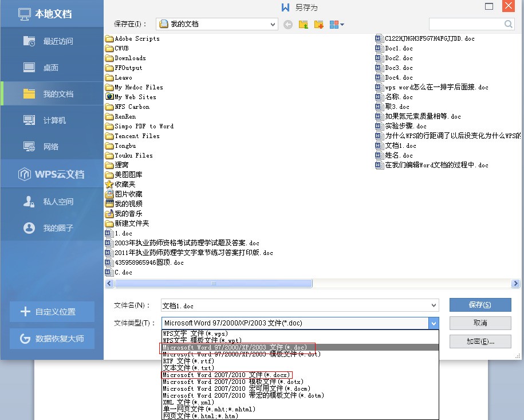Select the 我的视频 videos folder
Screen dimensions: 524x420
[x=124, y=203]
